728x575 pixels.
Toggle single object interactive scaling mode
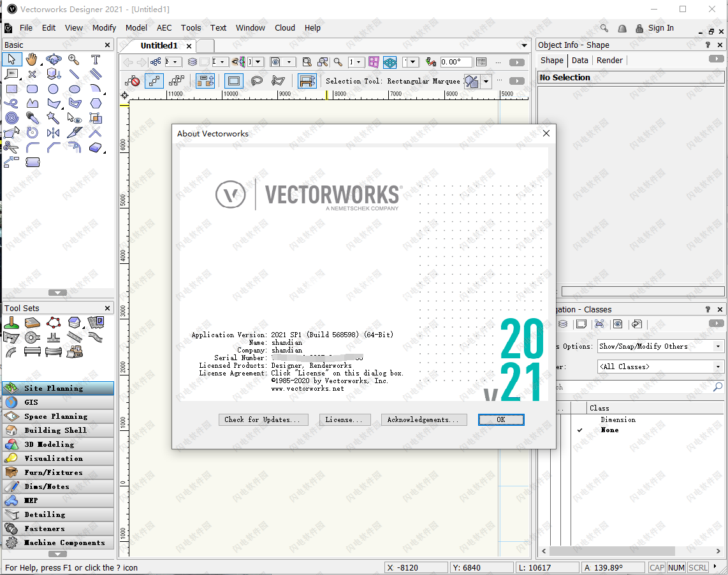(154, 81)
